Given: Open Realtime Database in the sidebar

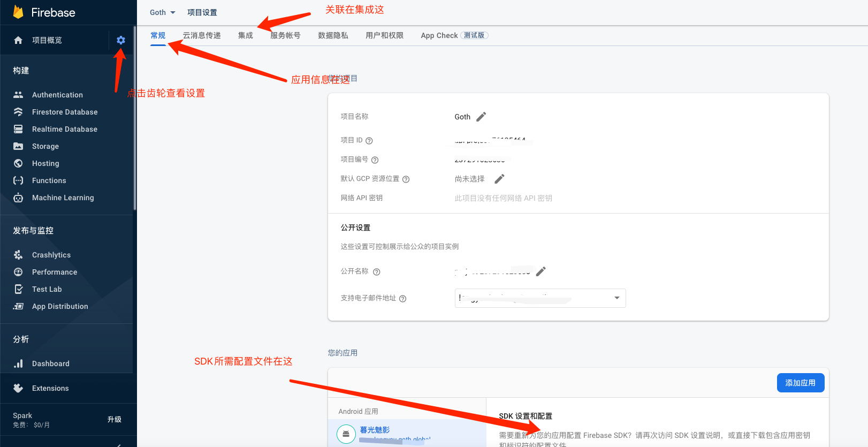Looking at the screenshot, I should pyautogui.click(x=65, y=129).
